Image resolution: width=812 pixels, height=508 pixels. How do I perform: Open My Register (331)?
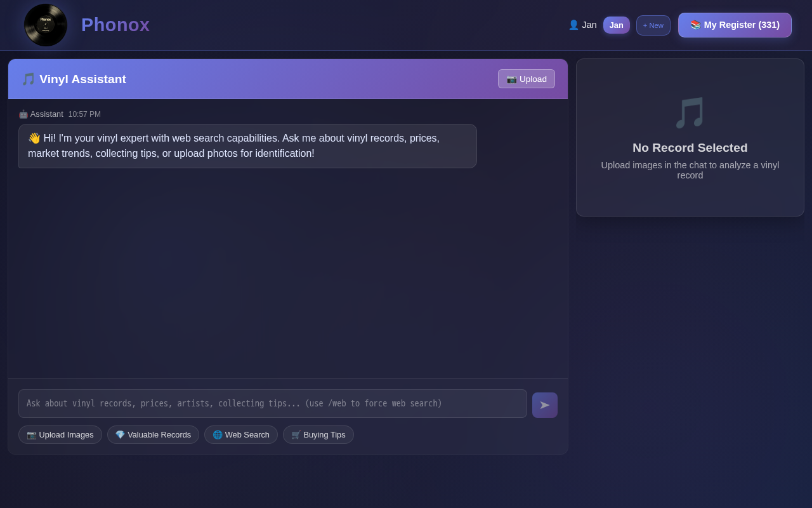pos(735,25)
